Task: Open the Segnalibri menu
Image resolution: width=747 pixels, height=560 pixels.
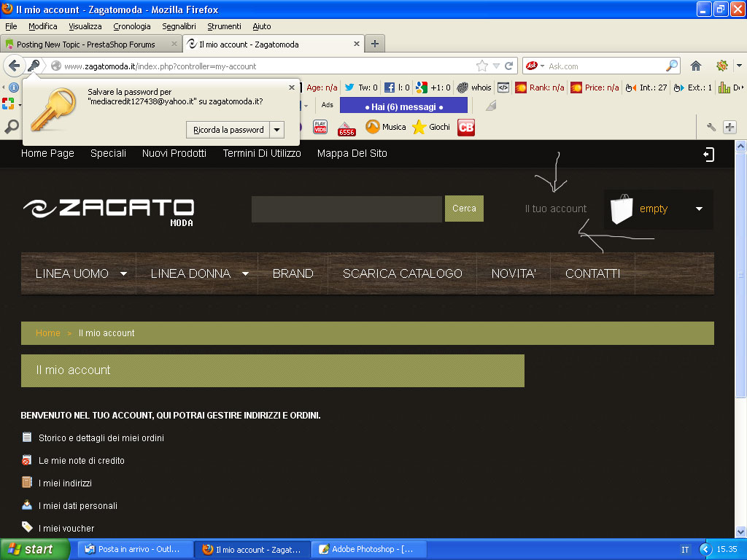Action: [179, 27]
